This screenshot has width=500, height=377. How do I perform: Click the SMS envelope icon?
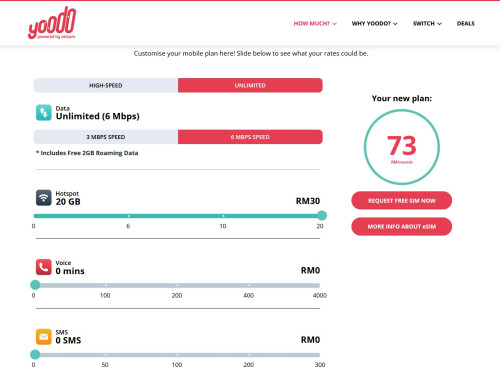[44, 337]
